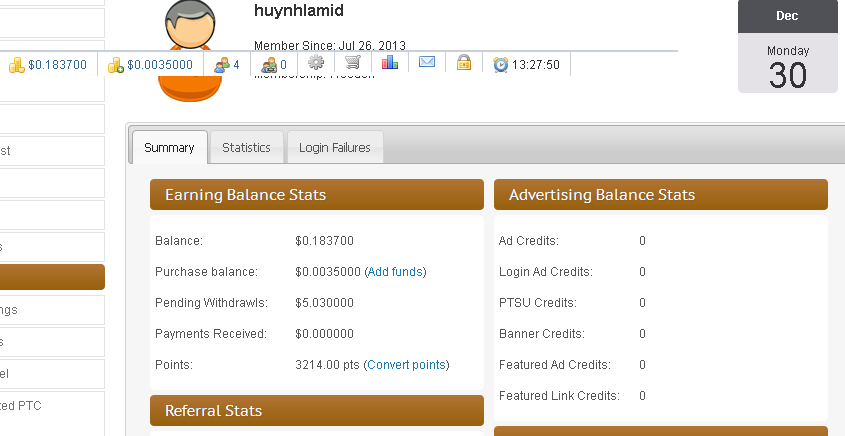Screen dimensions: 845x436
Task: Click the alarm clock icon
Action: 501,65
